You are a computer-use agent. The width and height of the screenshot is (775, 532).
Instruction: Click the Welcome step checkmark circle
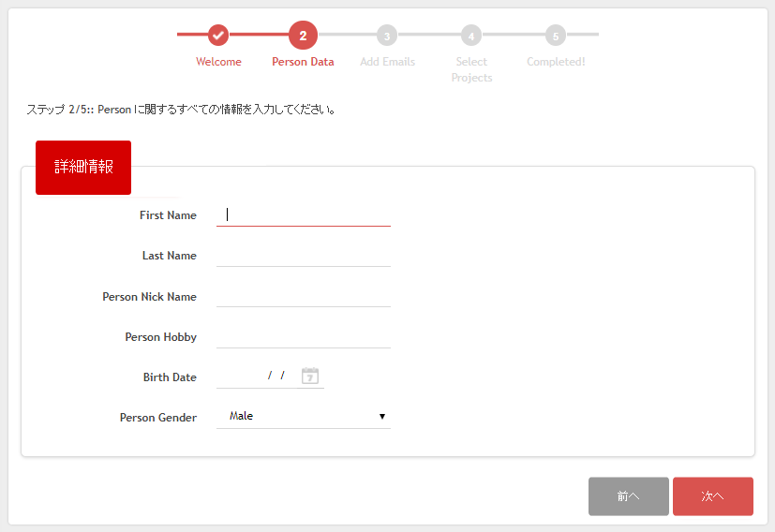[x=218, y=35]
